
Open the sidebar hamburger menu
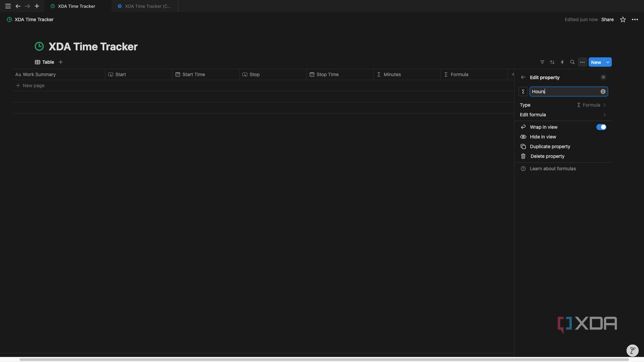click(x=8, y=6)
